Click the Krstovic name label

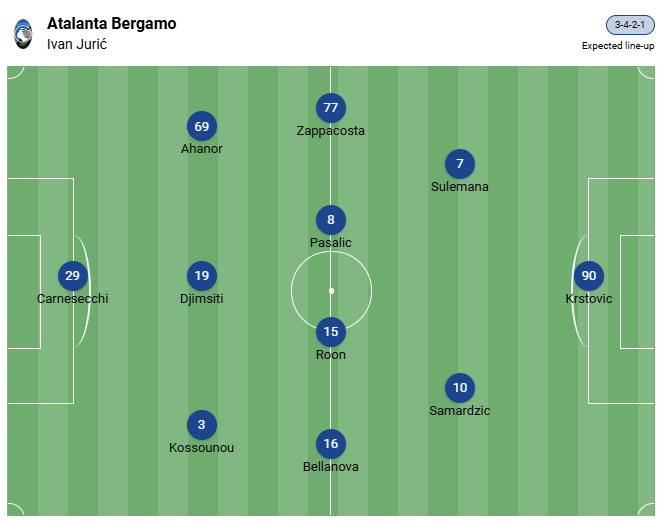[x=588, y=299]
